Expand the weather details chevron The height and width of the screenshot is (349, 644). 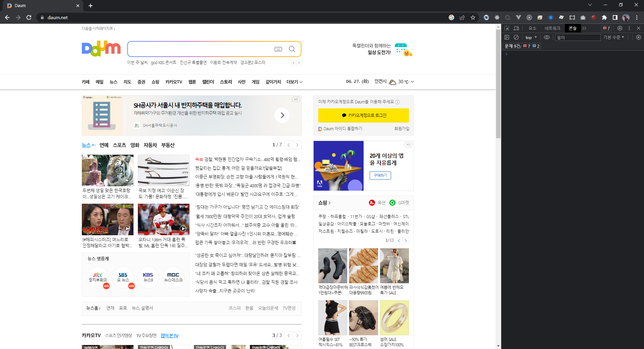[x=413, y=82]
